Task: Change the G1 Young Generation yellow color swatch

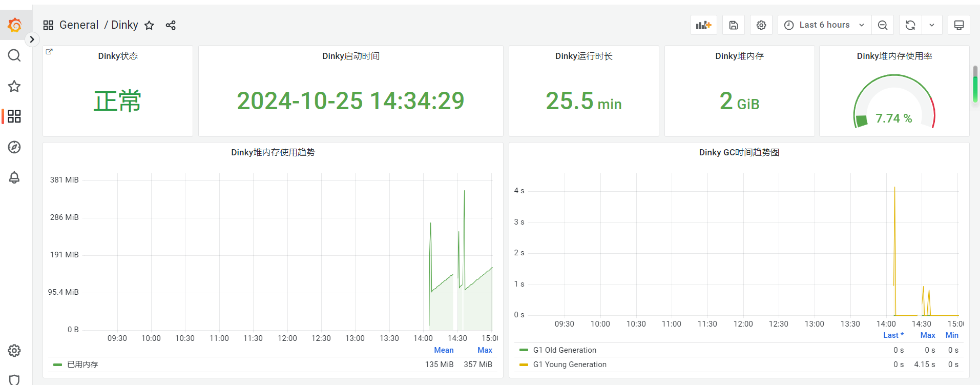Action: (x=524, y=364)
